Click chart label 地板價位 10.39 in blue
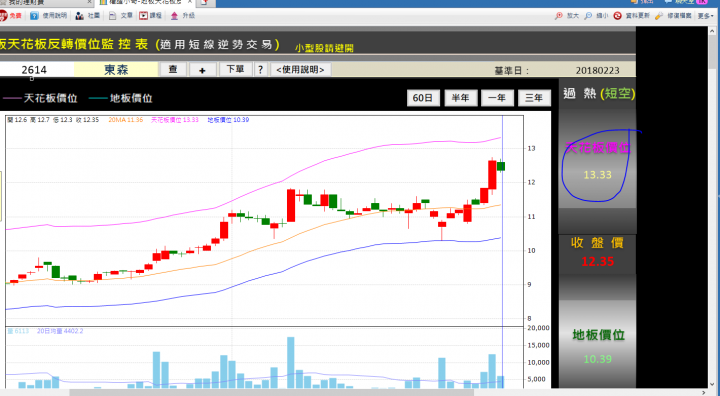Screen dimensions: 720x396 coord(228,120)
